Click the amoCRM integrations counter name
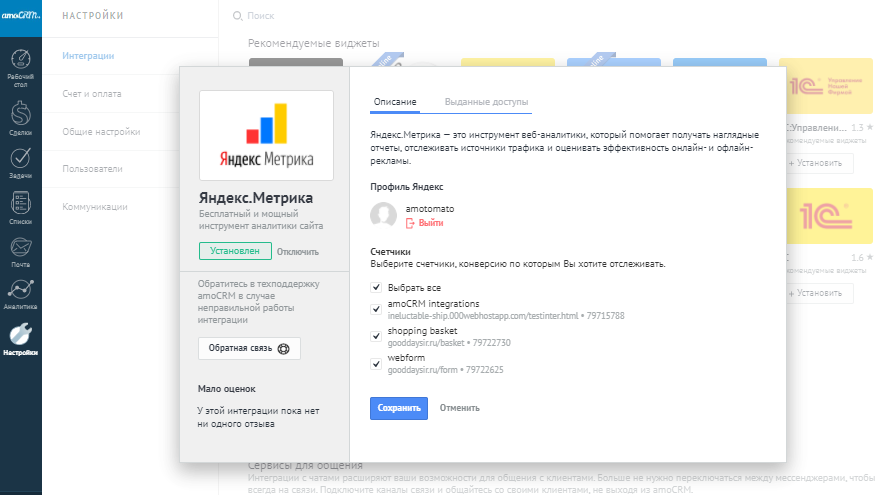Image resolution: width=877 pixels, height=495 pixels. tap(433, 304)
